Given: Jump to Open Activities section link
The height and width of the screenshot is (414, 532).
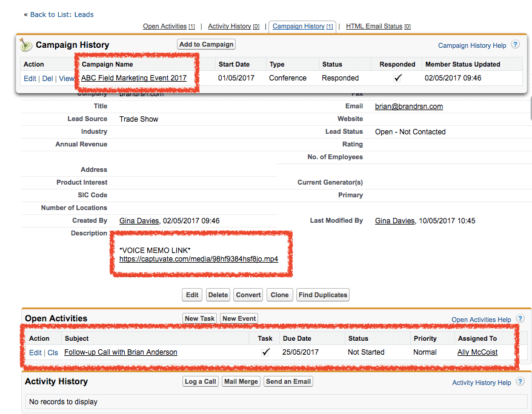Looking at the screenshot, I should (x=165, y=27).
